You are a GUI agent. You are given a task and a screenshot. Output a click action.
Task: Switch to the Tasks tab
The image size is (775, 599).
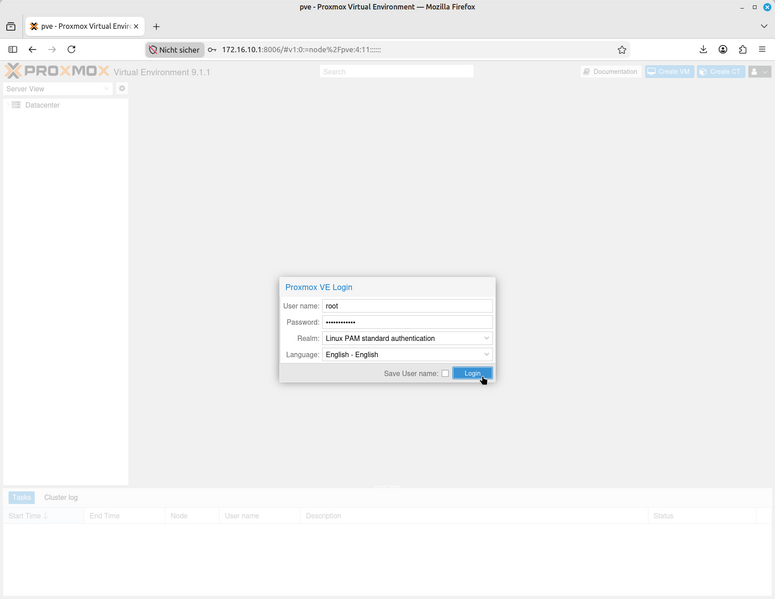click(22, 497)
